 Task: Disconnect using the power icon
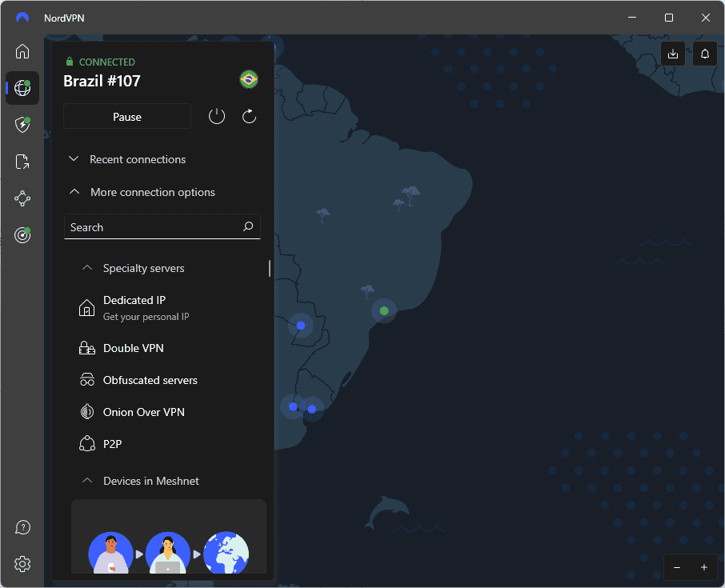coord(217,116)
